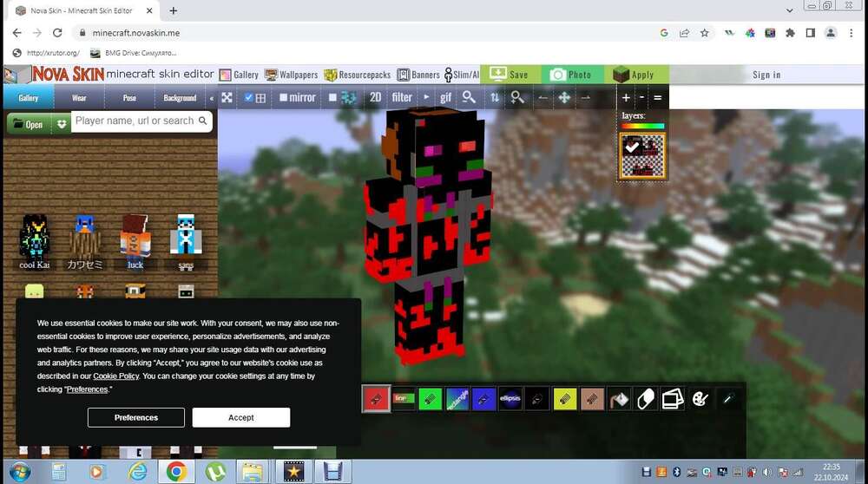Screen dimensions: 868x484
Task: Select the green pencil brush
Action: [x=431, y=399]
